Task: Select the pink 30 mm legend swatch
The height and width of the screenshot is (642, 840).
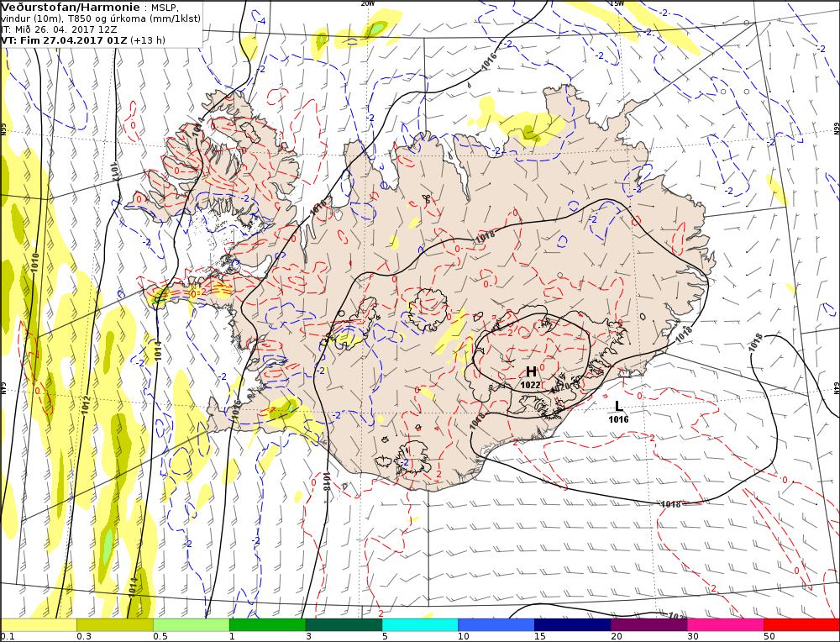Action: [726, 624]
